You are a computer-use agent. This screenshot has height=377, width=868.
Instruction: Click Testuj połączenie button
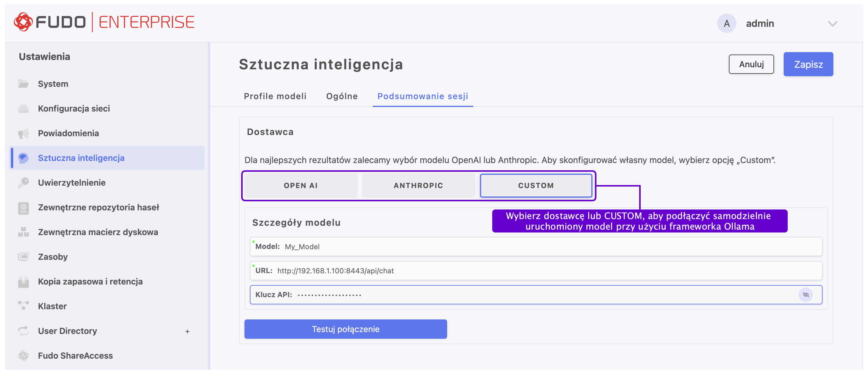pos(345,329)
